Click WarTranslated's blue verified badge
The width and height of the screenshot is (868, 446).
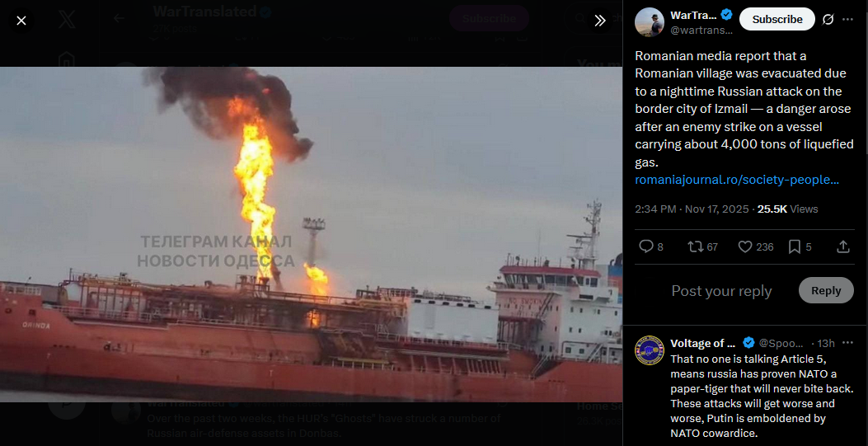point(726,15)
